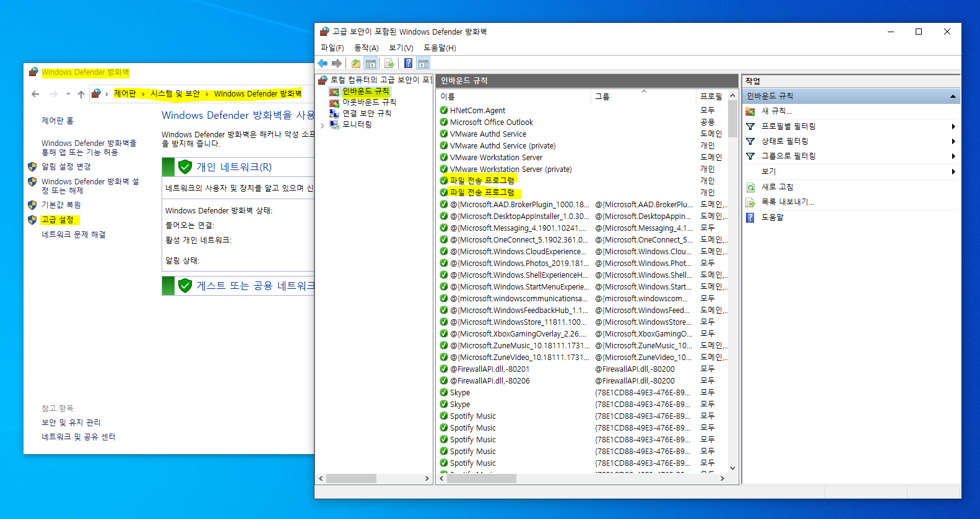Select the Microsoft.WindowsStore rule row
This screenshot has height=519, width=980.
pos(582,322)
